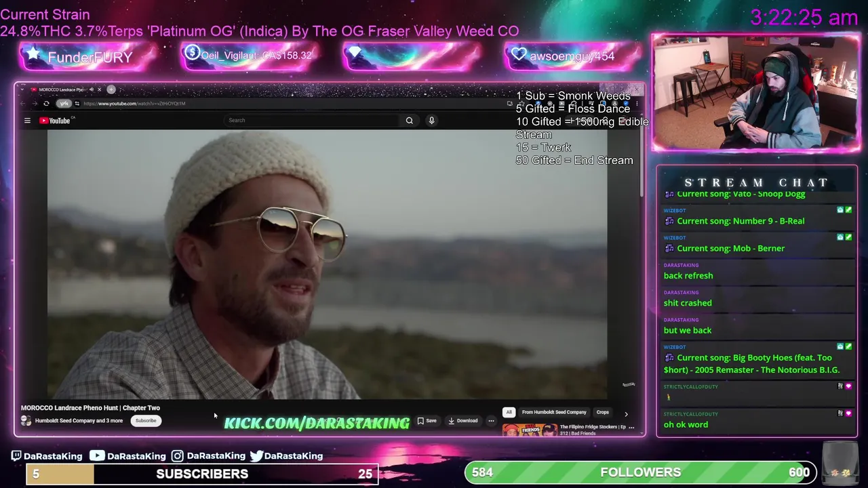Reload the page with the browser refresh icon

[x=46, y=104]
